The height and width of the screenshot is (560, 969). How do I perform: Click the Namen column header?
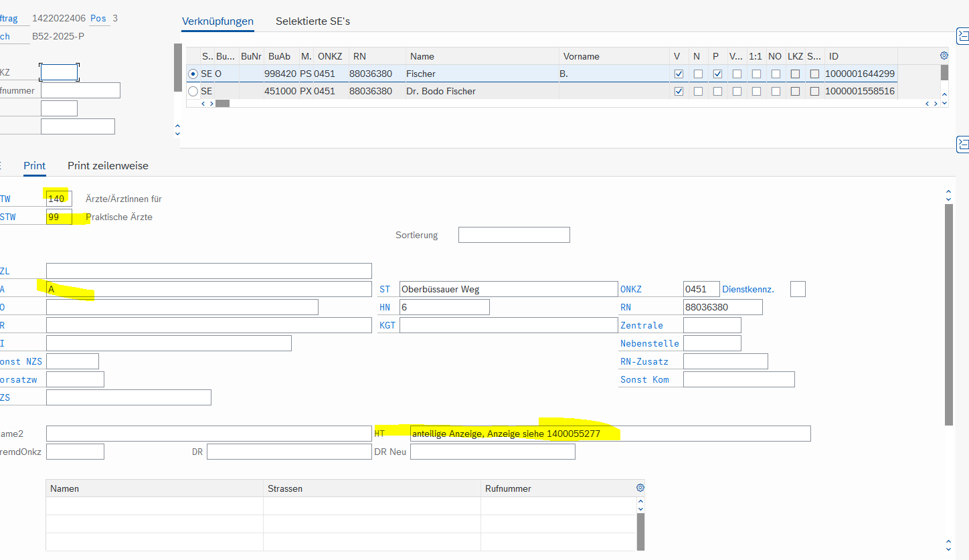point(155,488)
